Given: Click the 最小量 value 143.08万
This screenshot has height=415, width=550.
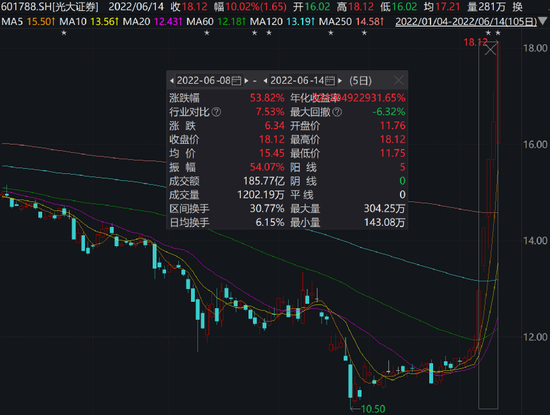Looking at the screenshot, I should pyautogui.click(x=384, y=222).
